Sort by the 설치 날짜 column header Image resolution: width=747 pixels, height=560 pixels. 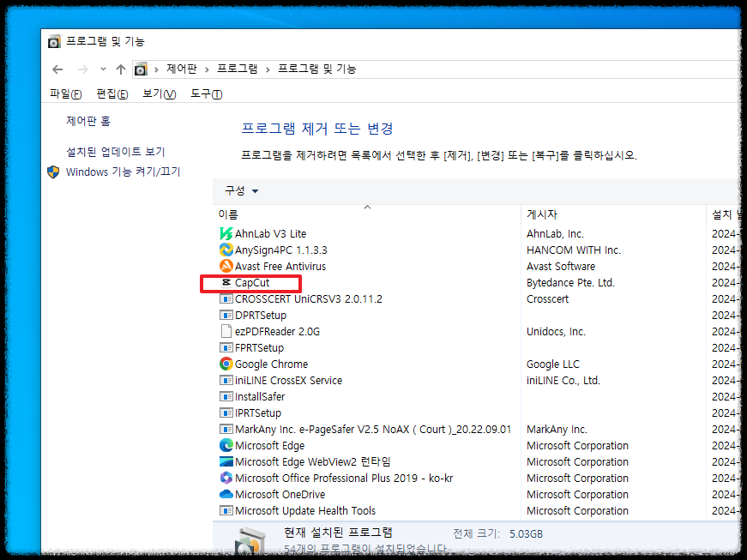click(726, 215)
